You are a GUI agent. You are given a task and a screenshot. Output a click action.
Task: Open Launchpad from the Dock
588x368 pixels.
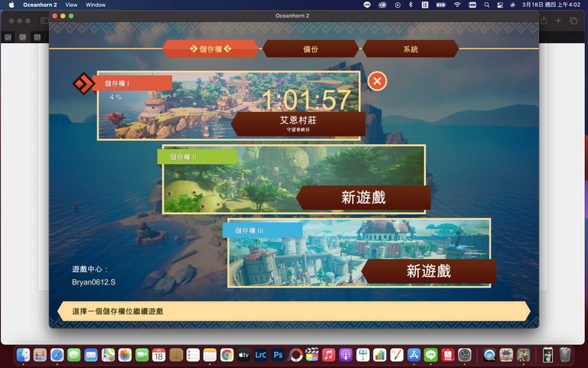click(x=40, y=354)
